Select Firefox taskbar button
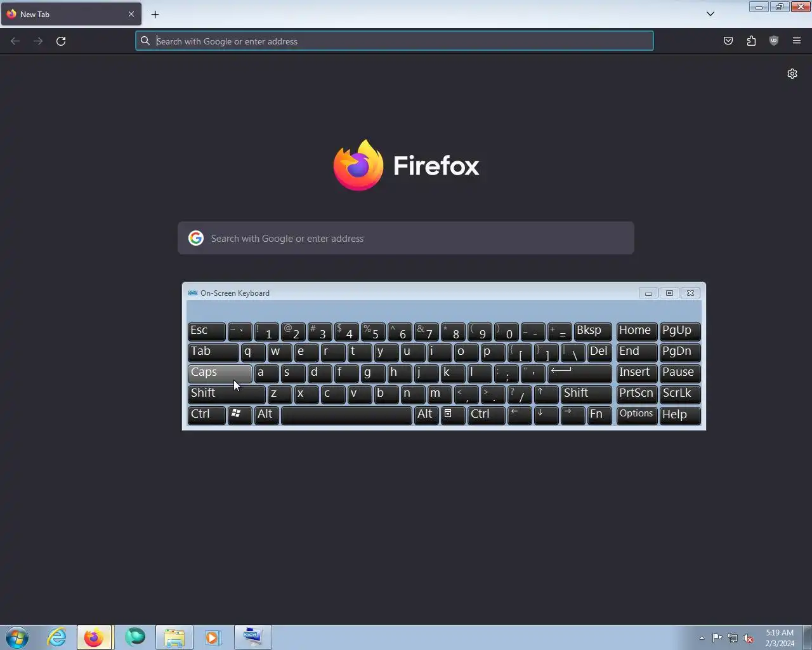Screen dimensions: 812x650 click(x=95, y=637)
